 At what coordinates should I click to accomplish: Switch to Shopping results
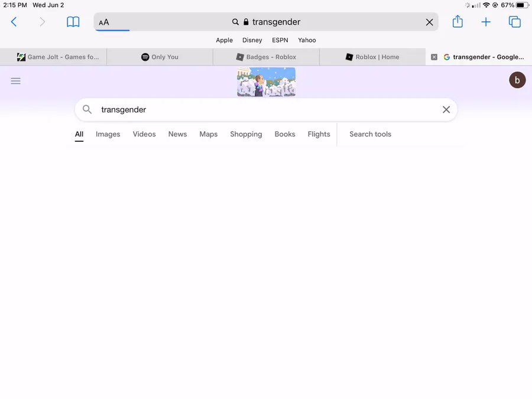tap(246, 134)
